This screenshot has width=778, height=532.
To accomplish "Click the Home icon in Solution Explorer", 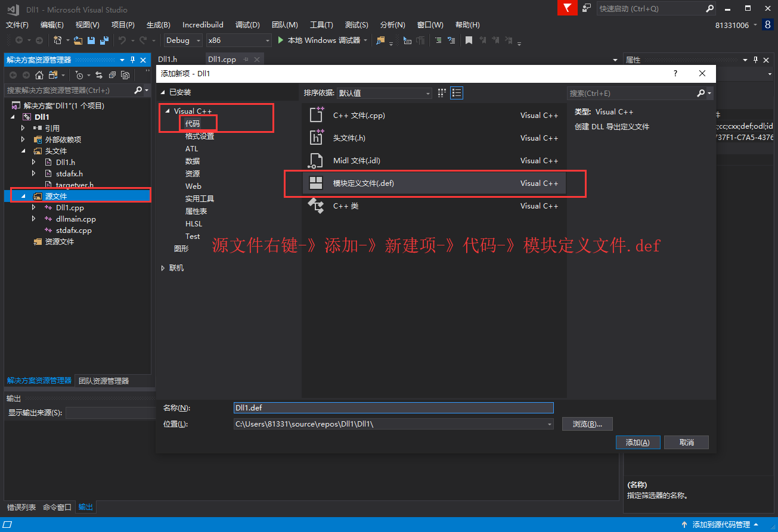I will pyautogui.click(x=39, y=75).
